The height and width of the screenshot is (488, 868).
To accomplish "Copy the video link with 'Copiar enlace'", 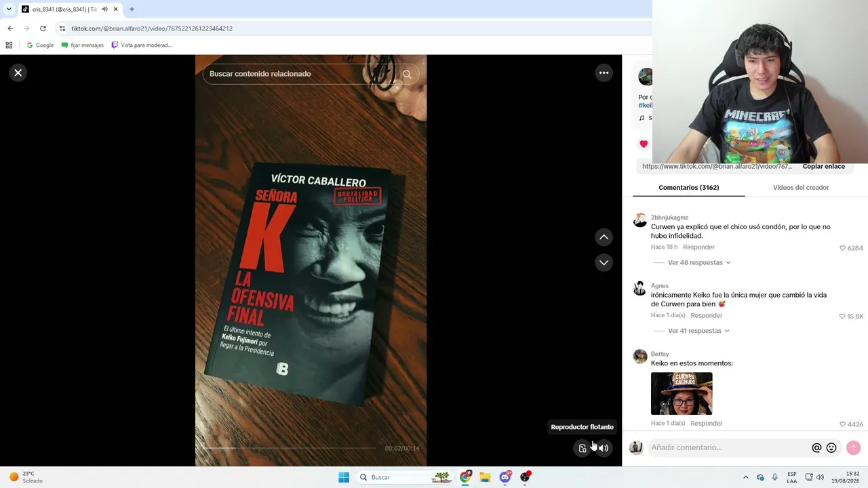I will 823,166.
